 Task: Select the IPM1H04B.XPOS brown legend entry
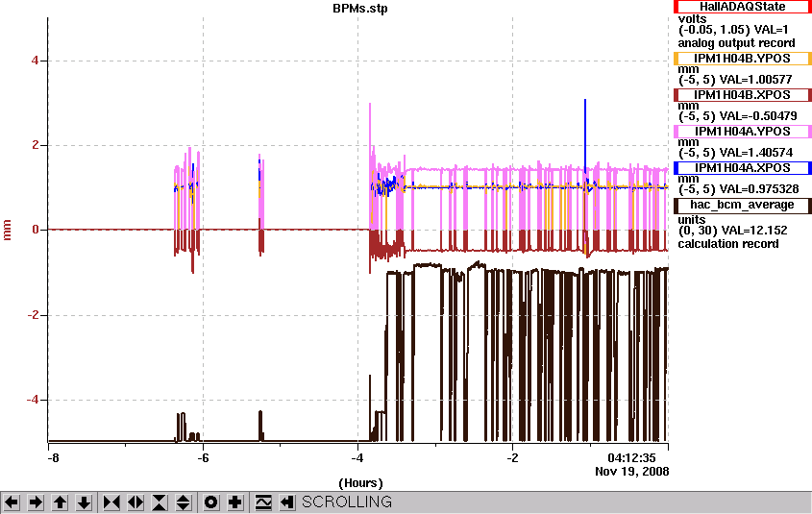point(742,95)
